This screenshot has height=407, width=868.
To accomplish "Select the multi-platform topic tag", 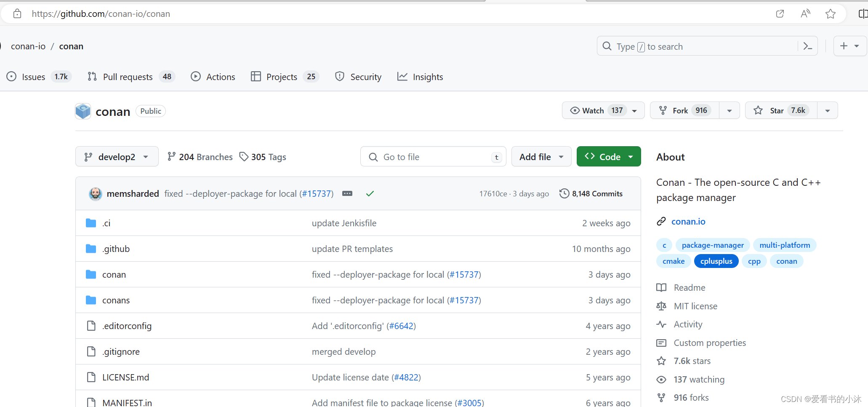I will [785, 245].
